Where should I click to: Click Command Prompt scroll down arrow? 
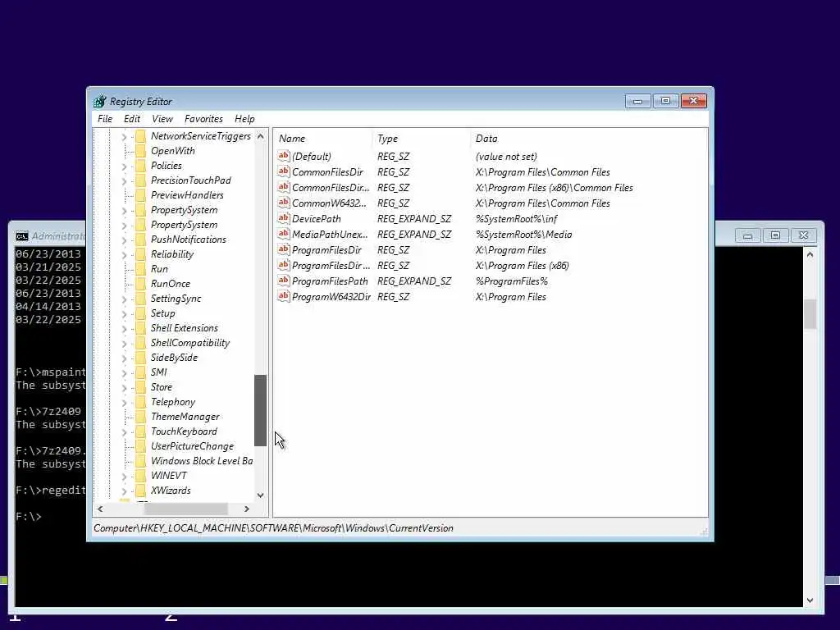coord(810,600)
